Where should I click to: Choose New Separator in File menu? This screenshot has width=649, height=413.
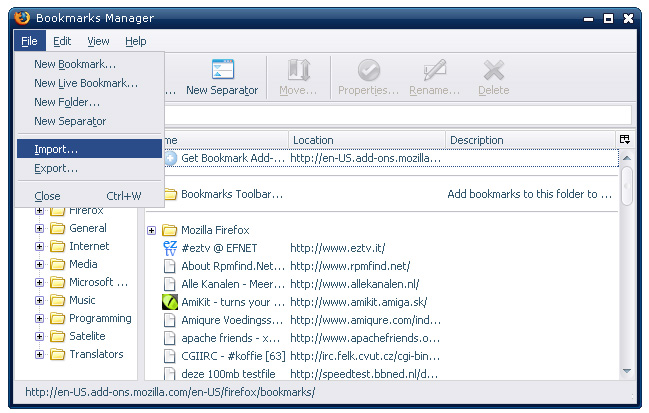pyautogui.click(x=89, y=121)
